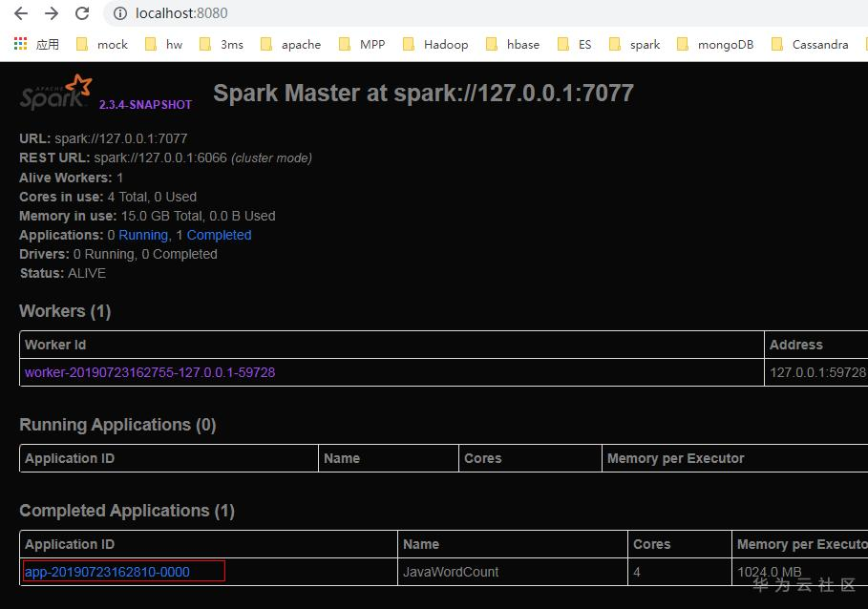Select the Cores in use line
Image resolution: width=868 pixels, height=609 pixels.
tap(108, 197)
